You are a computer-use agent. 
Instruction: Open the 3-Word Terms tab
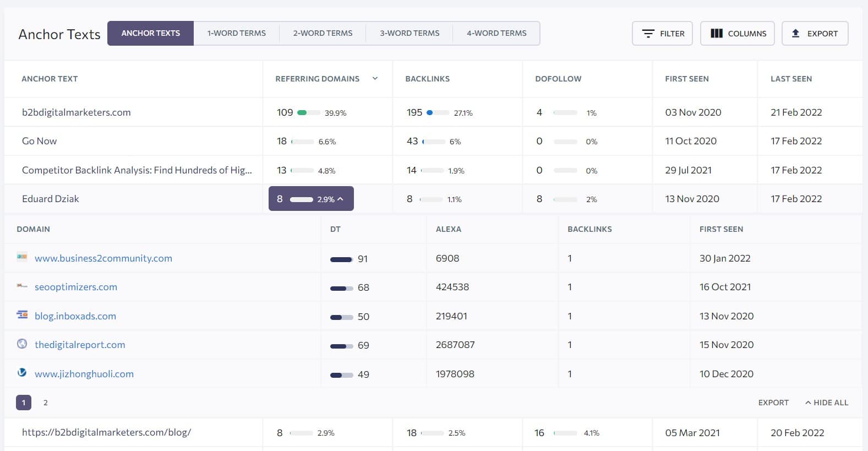(410, 34)
